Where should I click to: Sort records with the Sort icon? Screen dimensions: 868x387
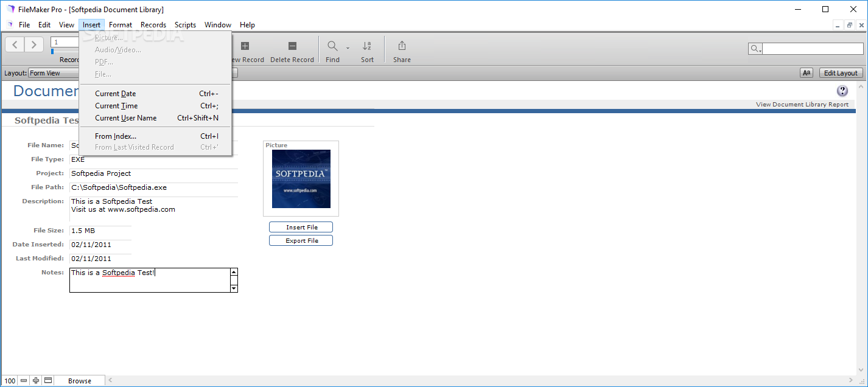pos(367,46)
